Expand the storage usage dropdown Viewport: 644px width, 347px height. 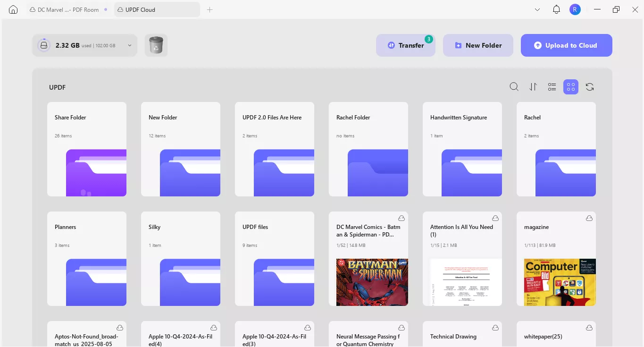(130, 46)
